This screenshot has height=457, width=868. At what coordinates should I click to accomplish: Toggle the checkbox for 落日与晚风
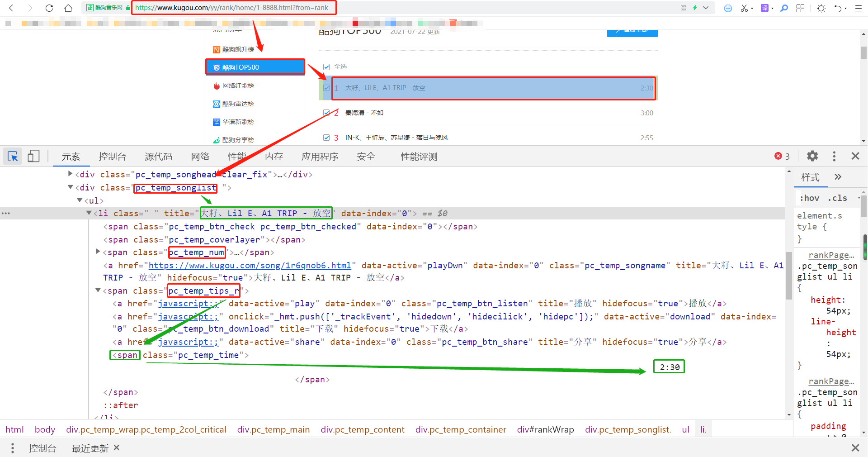[327, 138]
